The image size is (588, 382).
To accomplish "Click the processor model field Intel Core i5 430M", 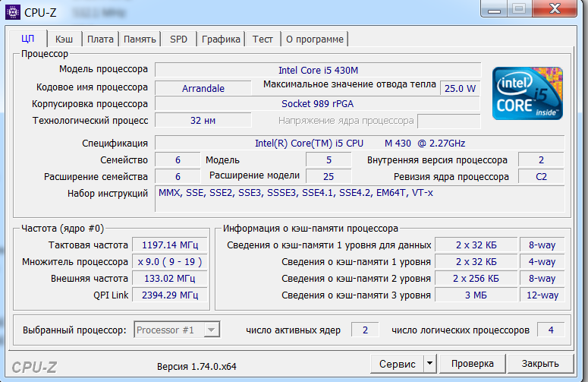I will [x=317, y=70].
